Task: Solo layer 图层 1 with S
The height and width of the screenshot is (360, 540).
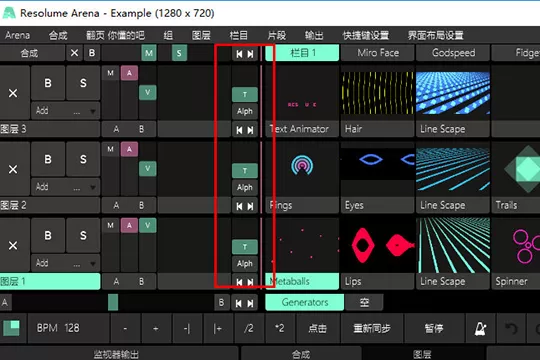Action: pyautogui.click(x=83, y=235)
